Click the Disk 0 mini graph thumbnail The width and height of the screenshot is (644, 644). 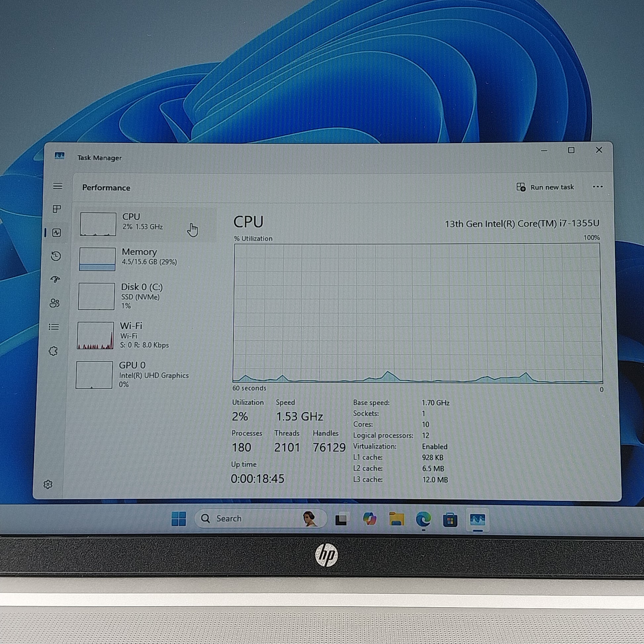(x=96, y=296)
